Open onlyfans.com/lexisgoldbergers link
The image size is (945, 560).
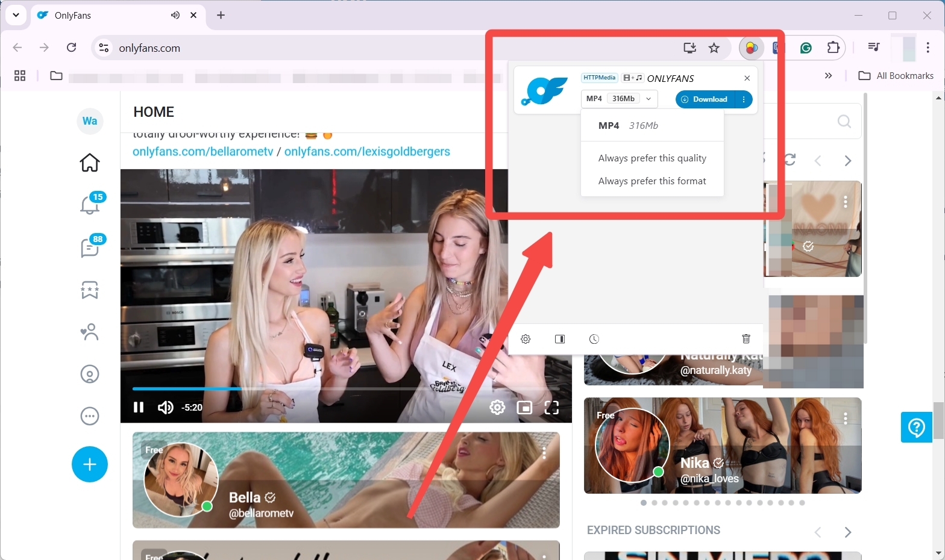[367, 152]
